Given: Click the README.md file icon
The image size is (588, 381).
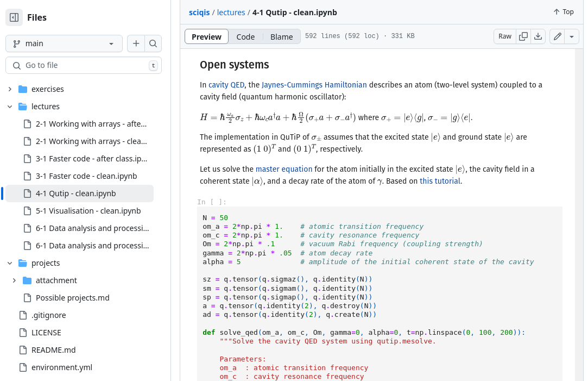Looking at the screenshot, I should 23,350.
